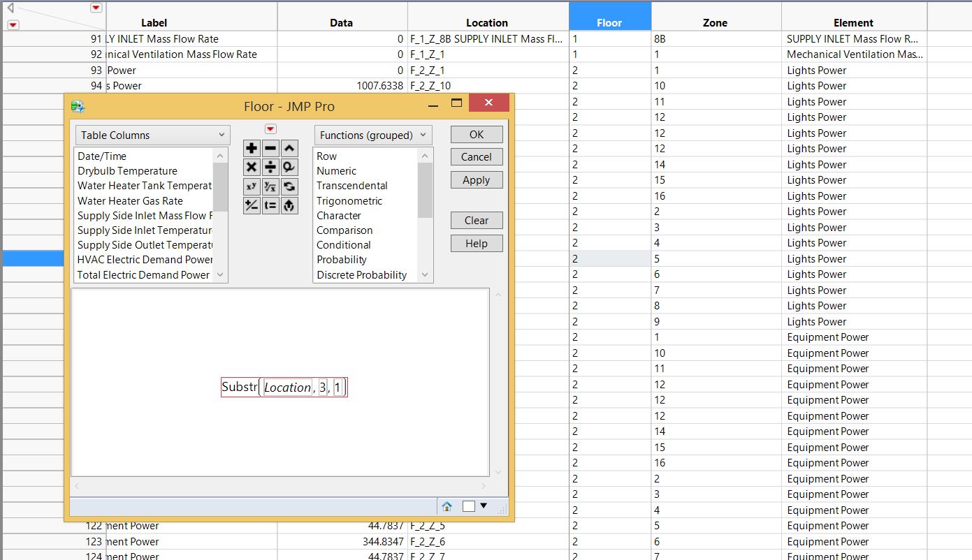Click the home icon in formula status bar
972x560 pixels.
click(447, 506)
